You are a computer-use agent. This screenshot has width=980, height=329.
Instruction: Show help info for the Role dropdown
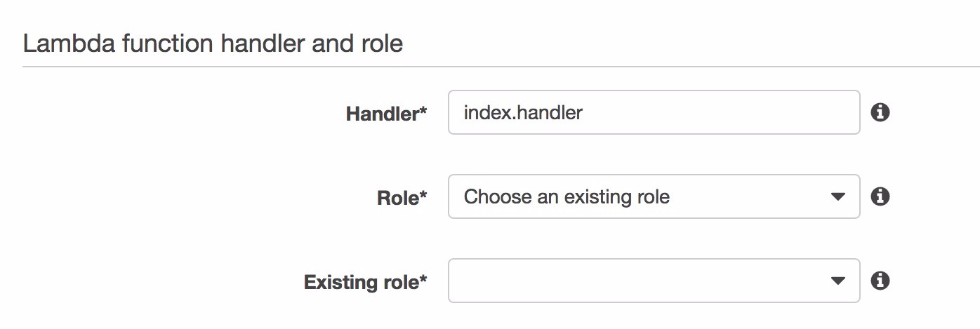point(880,197)
